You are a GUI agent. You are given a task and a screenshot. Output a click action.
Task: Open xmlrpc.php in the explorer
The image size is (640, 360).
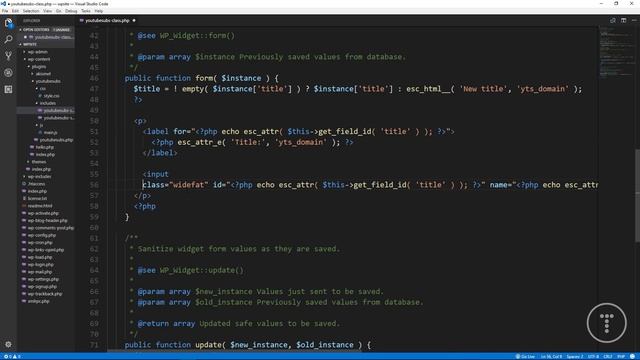(x=38, y=302)
